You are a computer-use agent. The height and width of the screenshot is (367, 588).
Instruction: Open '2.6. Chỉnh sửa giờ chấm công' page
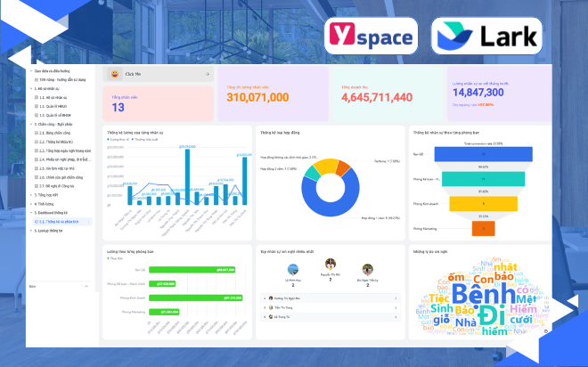[61, 177]
